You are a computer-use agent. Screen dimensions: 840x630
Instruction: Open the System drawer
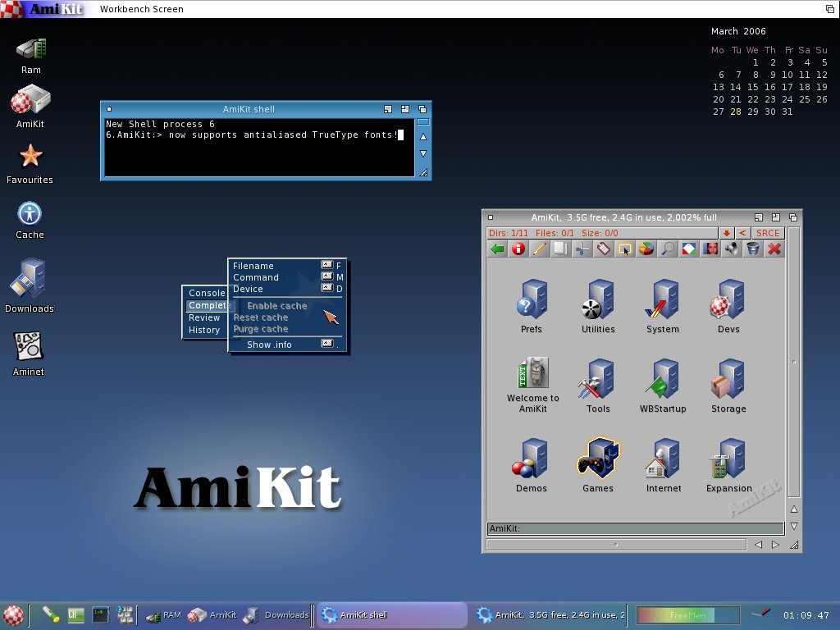pyautogui.click(x=663, y=306)
